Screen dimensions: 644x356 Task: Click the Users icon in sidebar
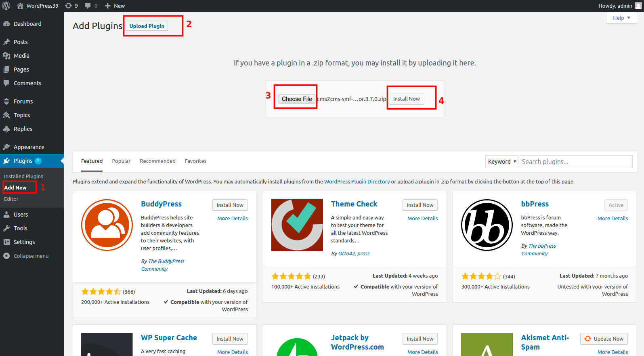6,215
